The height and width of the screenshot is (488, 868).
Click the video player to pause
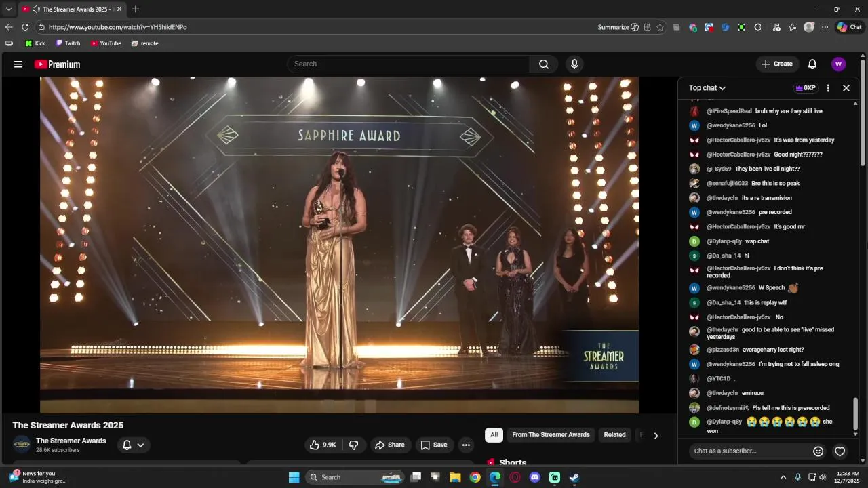339,245
